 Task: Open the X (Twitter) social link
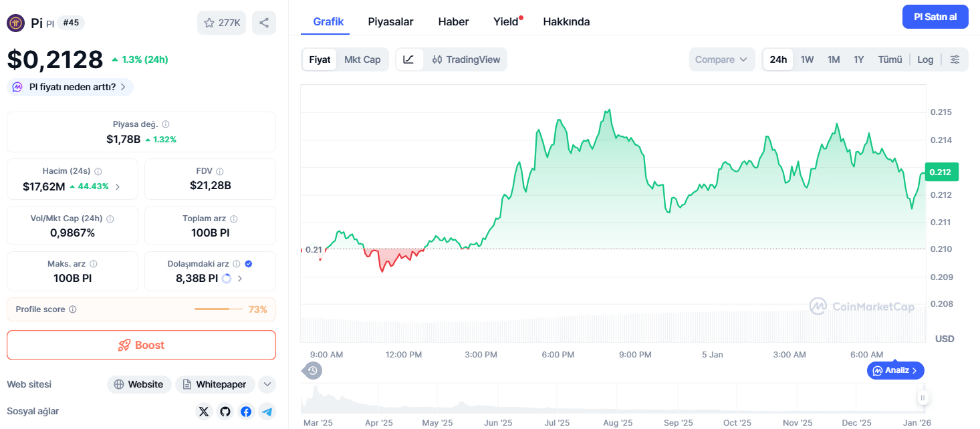(204, 412)
